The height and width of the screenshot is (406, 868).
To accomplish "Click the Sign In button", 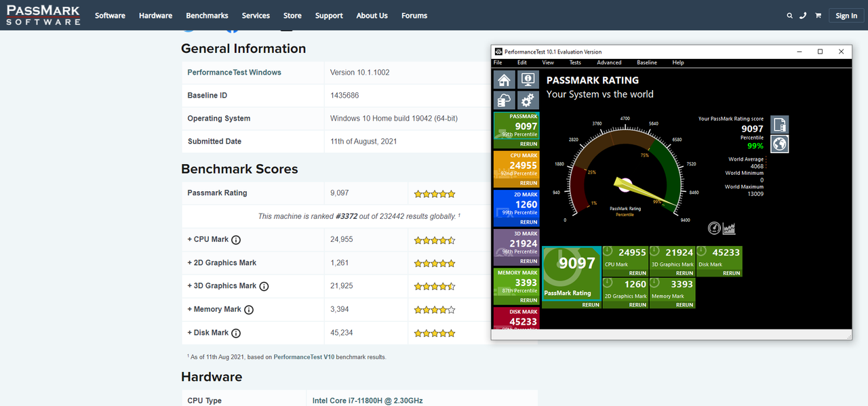I will coord(846,16).
